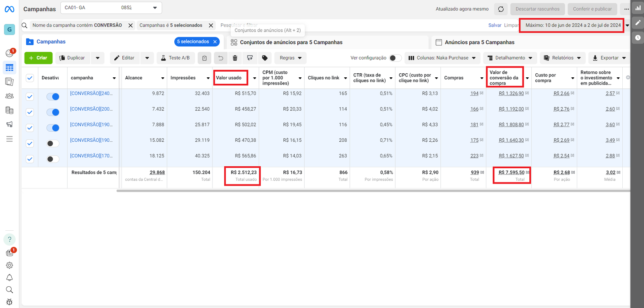The image size is (644, 308).
Task: Click the horizontal table scrollbar
Action: (373, 191)
